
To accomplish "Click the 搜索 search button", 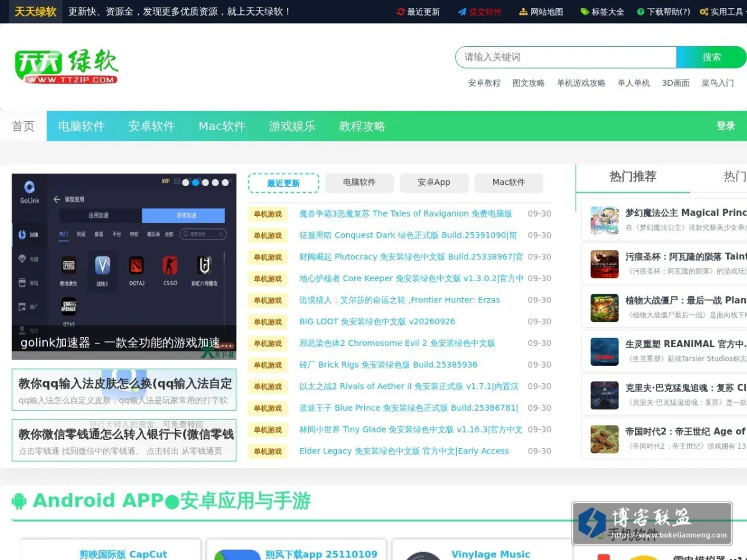I will [x=712, y=57].
